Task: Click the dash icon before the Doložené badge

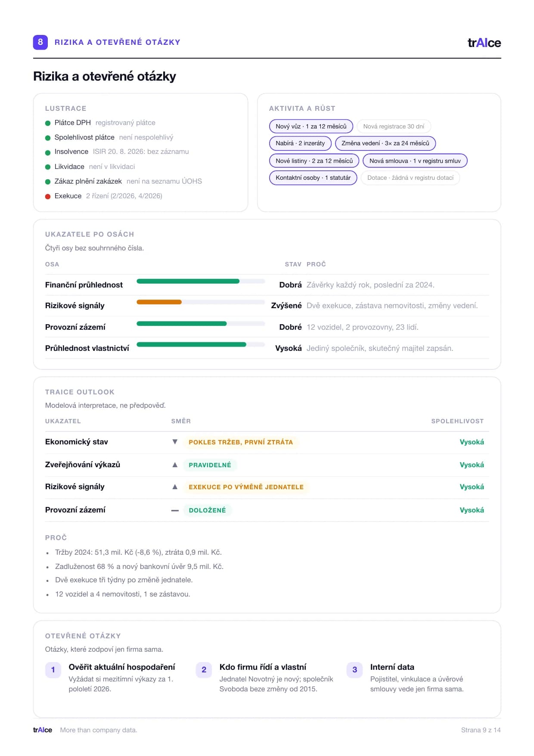Action: click(175, 510)
